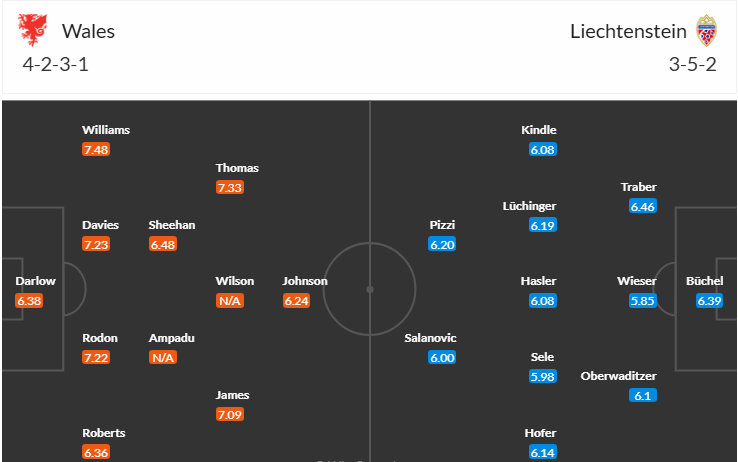The image size is (738, 462).
Task: Click Kindle's 6.08 rating badge
Action: [x=543, y=150]
